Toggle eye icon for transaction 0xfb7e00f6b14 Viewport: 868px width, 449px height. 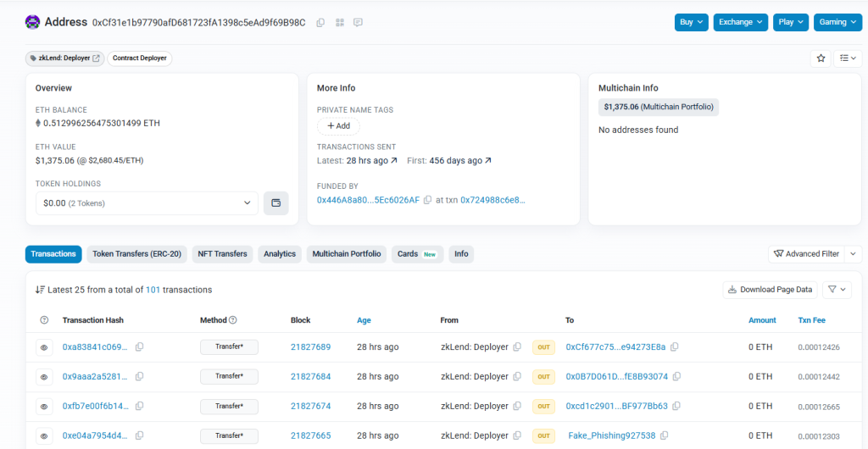click(44, 406)
